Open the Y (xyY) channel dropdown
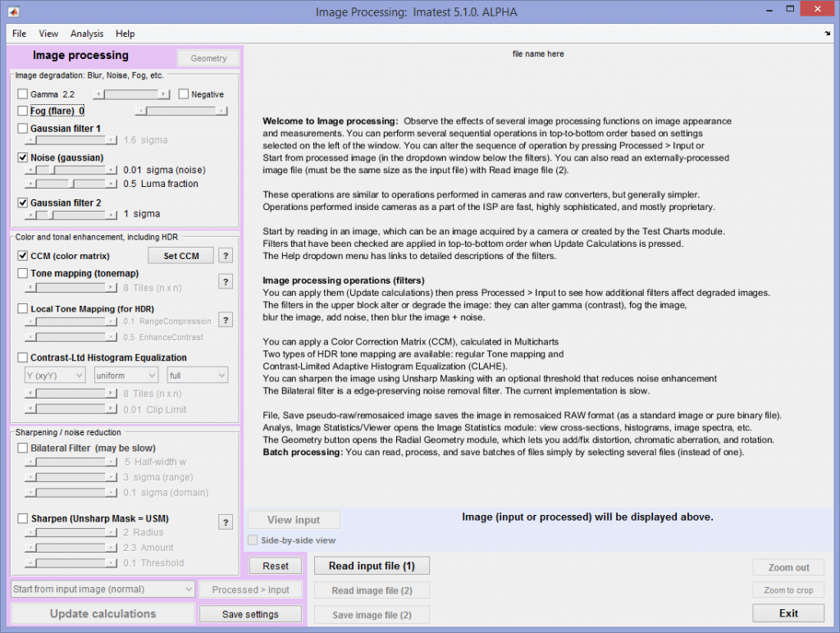 coord(54,375)
